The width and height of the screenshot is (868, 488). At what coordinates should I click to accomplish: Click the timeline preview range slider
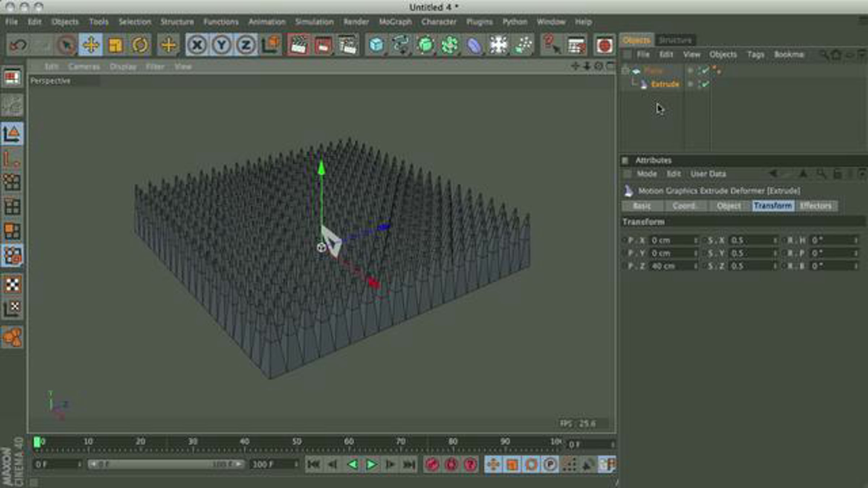coord(166,465)
